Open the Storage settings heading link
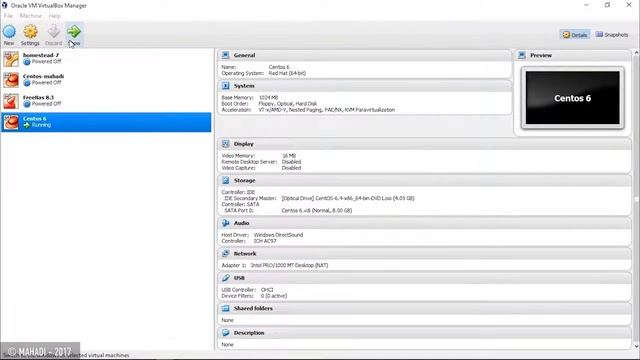This screenshot has width=640, height=360. point(244,180)
